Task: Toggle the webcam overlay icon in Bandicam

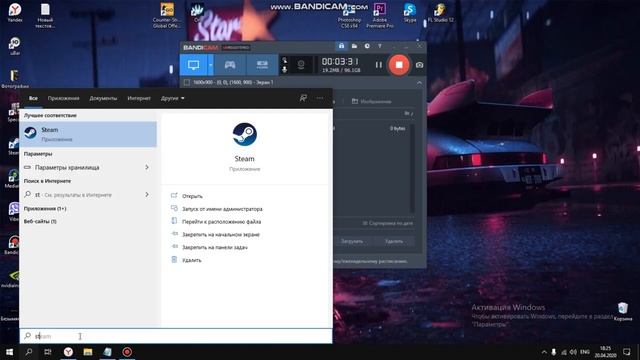Action: tap(301, 65)
